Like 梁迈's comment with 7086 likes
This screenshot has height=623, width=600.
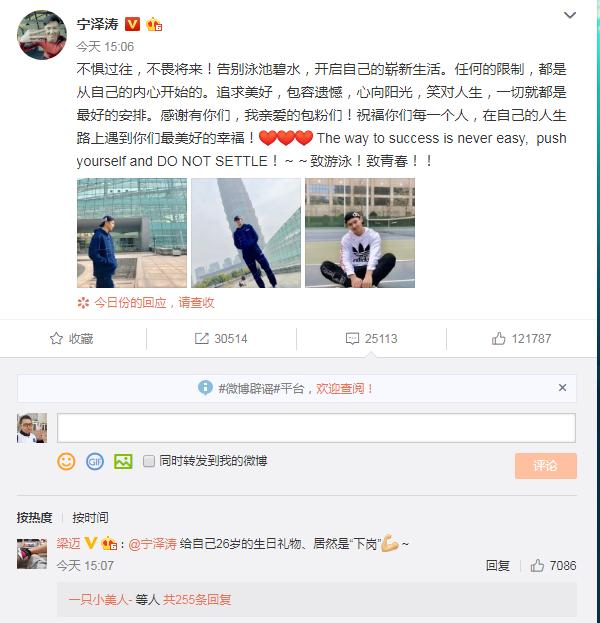pos(537,565)
